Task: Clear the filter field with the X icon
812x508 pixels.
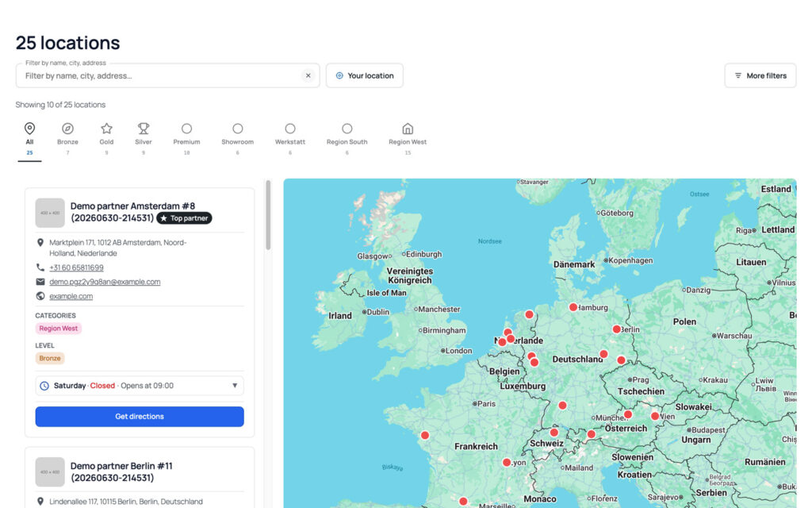Action: pyautogui.click(x=308, y=75)
